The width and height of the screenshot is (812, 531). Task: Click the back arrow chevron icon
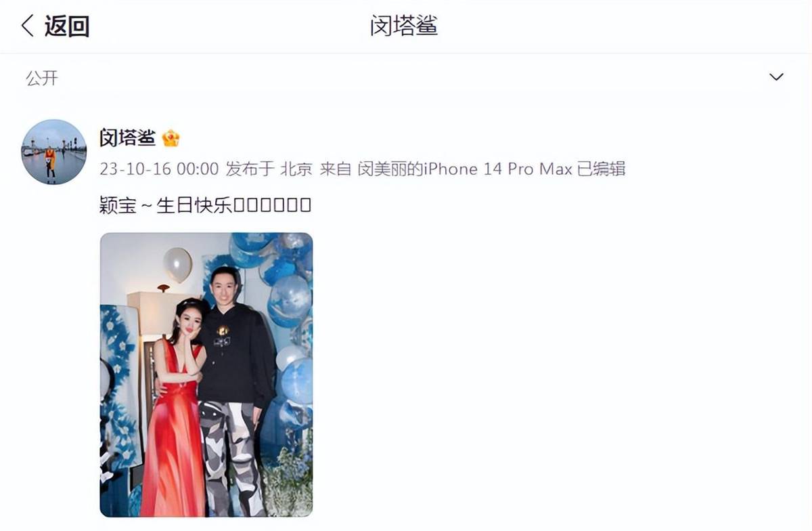point(28,26)
